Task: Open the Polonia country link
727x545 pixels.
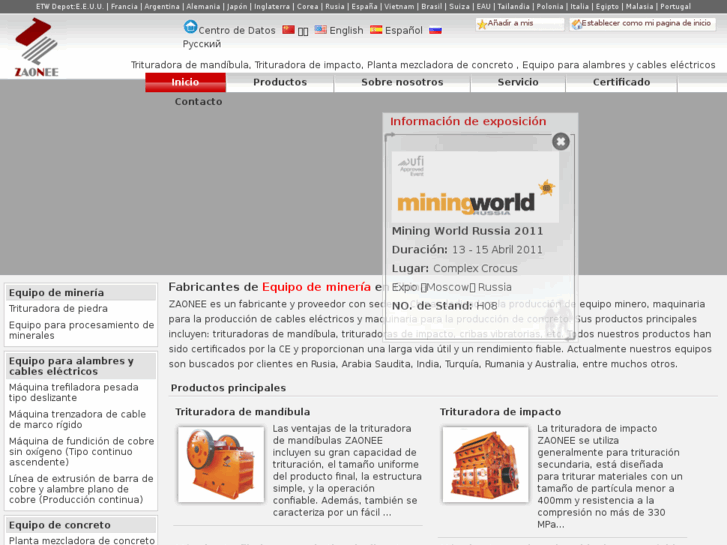Action: tap(550, 6)
